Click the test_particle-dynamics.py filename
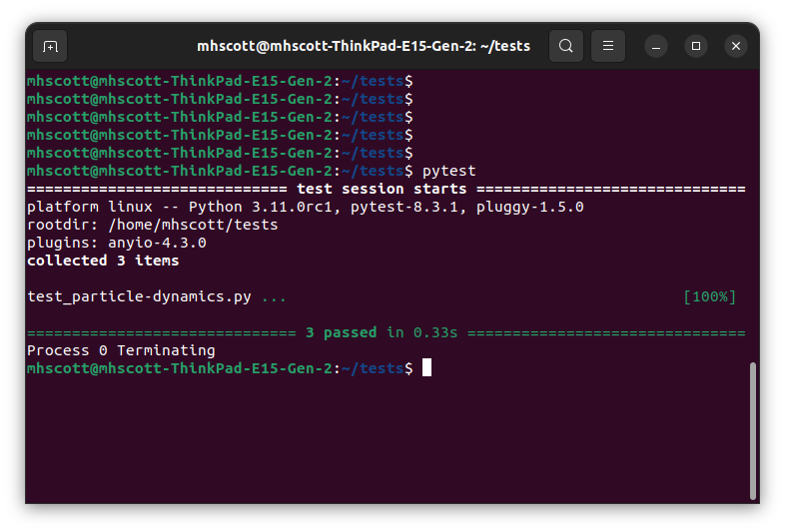The image size is (785, 532). [x=139, y=296]
